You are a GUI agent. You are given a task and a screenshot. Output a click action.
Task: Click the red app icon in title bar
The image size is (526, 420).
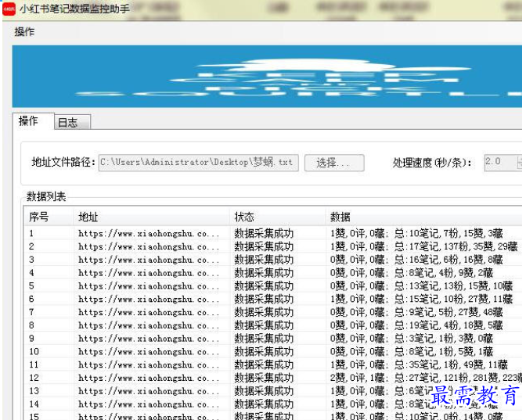click(9, 9)
